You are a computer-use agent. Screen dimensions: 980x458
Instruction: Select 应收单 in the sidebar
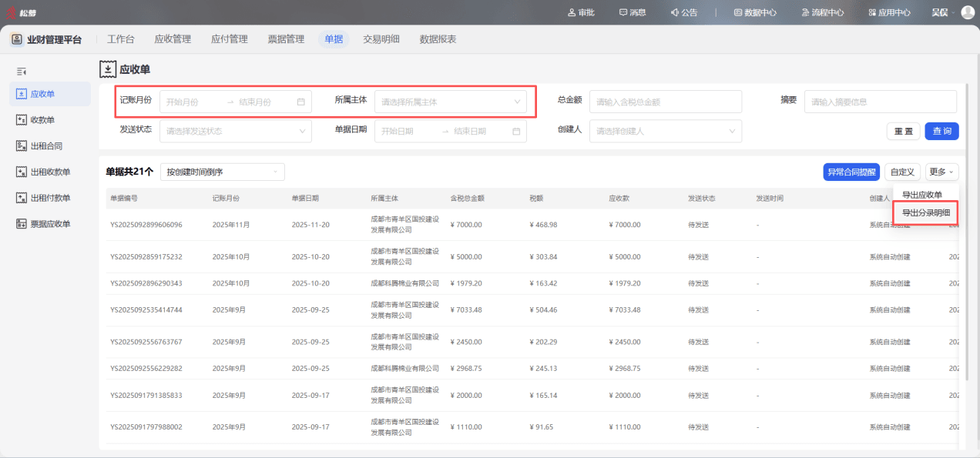coord(50,94)
